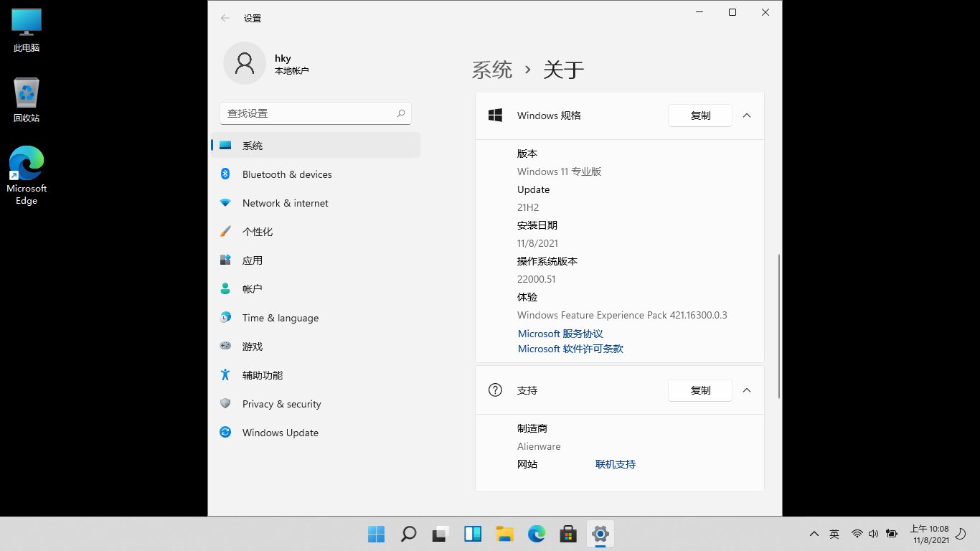The width and height of the screenshot is (980, 551).
Task: Click the question mark icon beside 支持
Action: coord(495,390)
